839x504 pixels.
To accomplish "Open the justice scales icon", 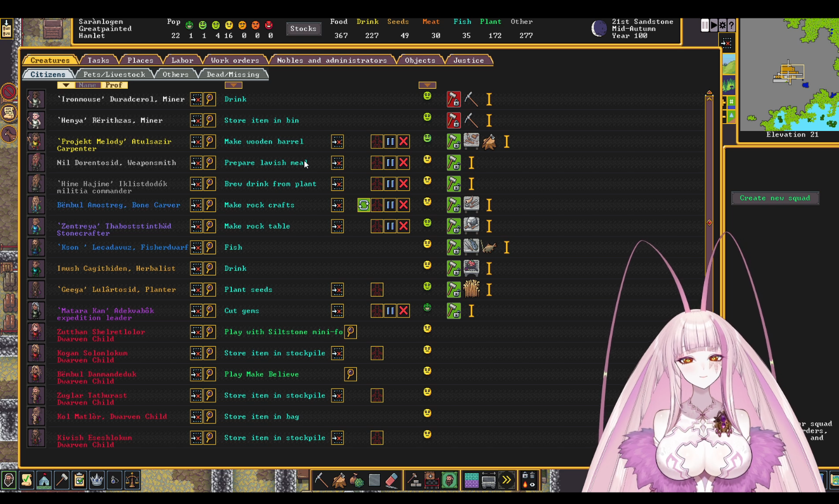I will click(x=132, y=480).
